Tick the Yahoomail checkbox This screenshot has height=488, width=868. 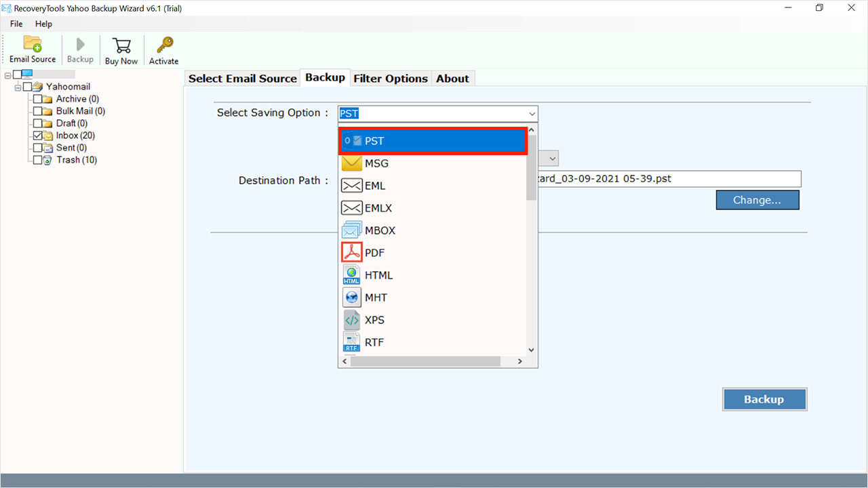(27, 87)
